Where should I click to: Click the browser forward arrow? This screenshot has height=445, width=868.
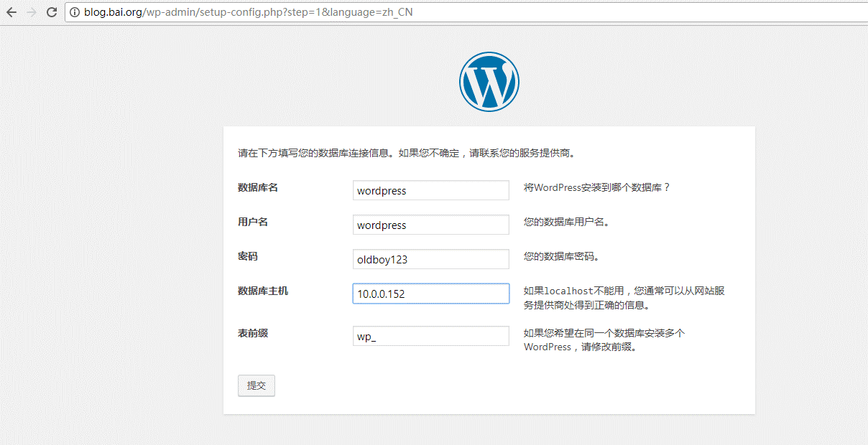click(31, 12)
